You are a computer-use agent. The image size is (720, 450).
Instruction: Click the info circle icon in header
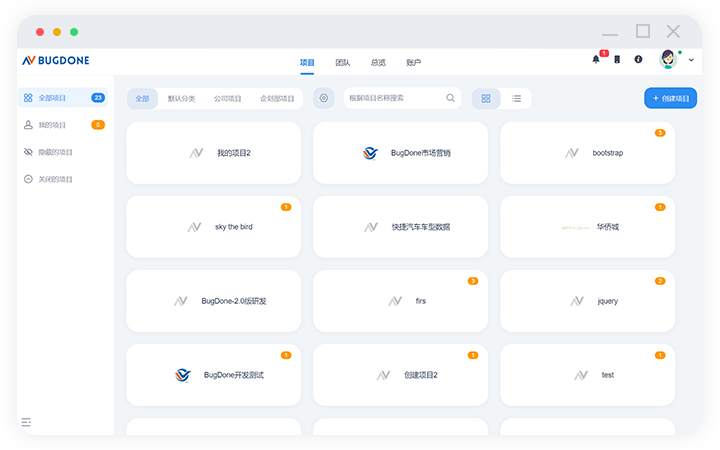pos(638,60)
